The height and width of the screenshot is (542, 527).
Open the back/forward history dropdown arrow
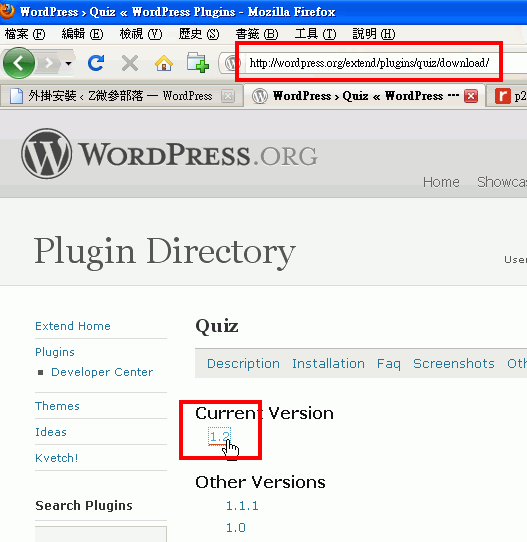point(68,63)
